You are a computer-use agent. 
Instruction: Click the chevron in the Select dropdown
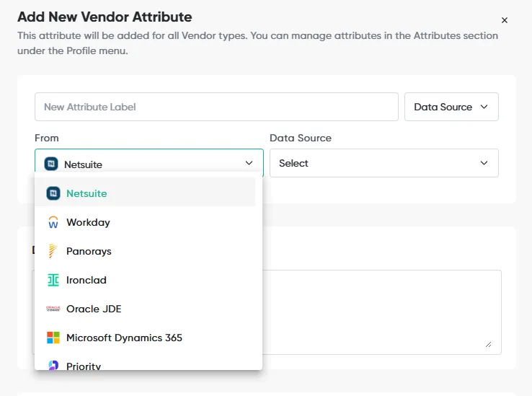click(x=484, y=163)
